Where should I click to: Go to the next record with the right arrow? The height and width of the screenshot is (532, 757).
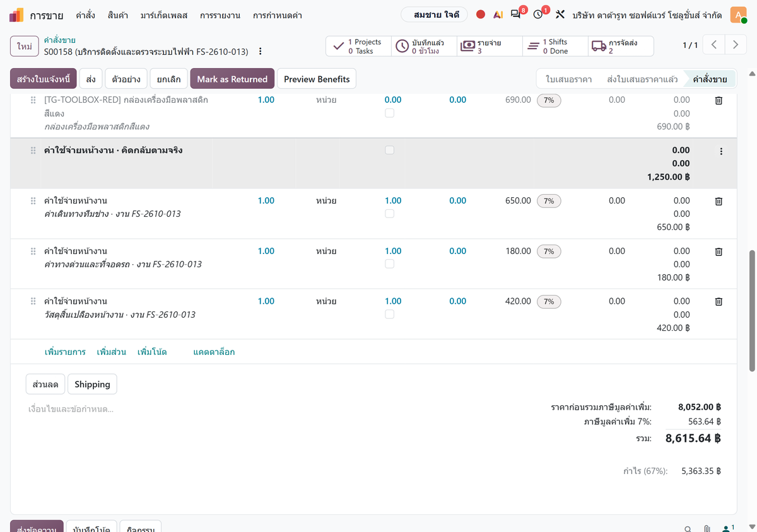point(736,45)
